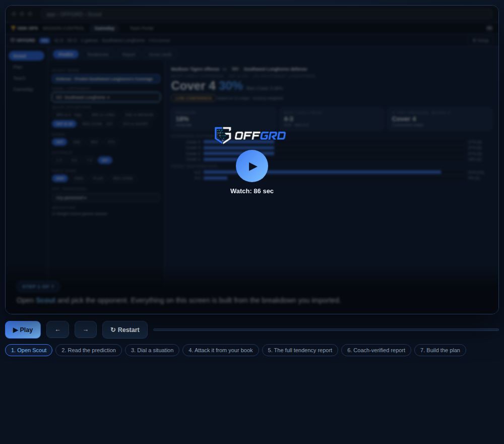The width and height of the screenshot is (504, 444).
Task: Select the "1. Open Scout" step chip
Action: (29, 350)
